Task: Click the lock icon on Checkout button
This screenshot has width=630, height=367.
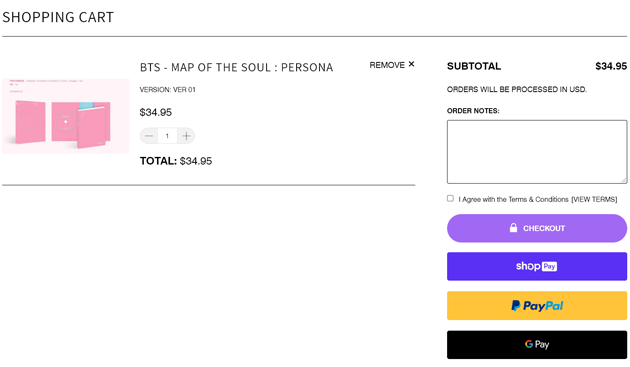Action: tap(513, 228)
